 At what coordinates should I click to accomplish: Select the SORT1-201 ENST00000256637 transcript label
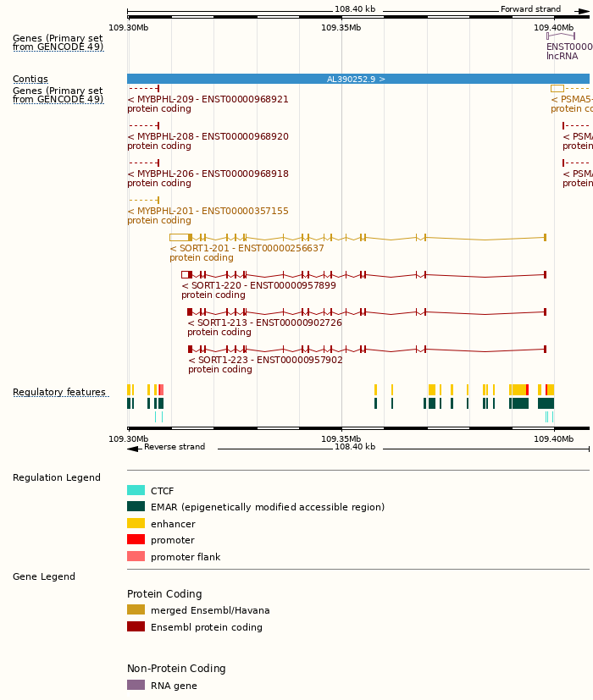[247, 249]
